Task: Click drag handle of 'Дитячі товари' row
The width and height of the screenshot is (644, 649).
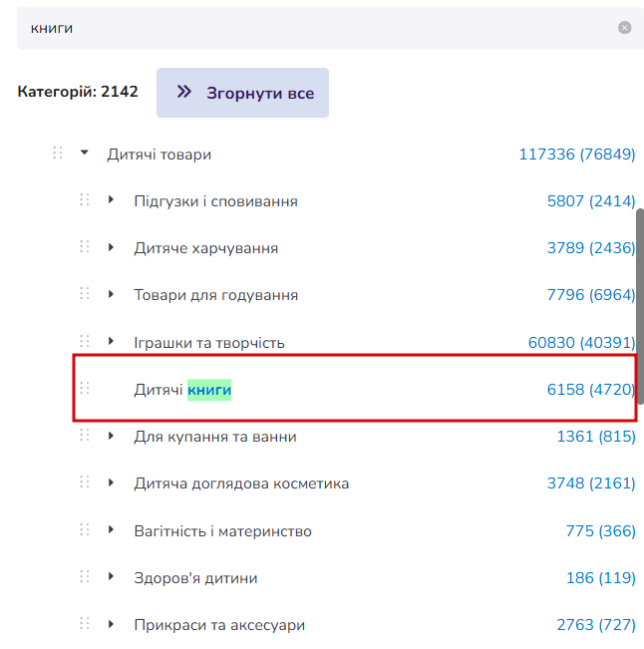Action: click(58, 153)
